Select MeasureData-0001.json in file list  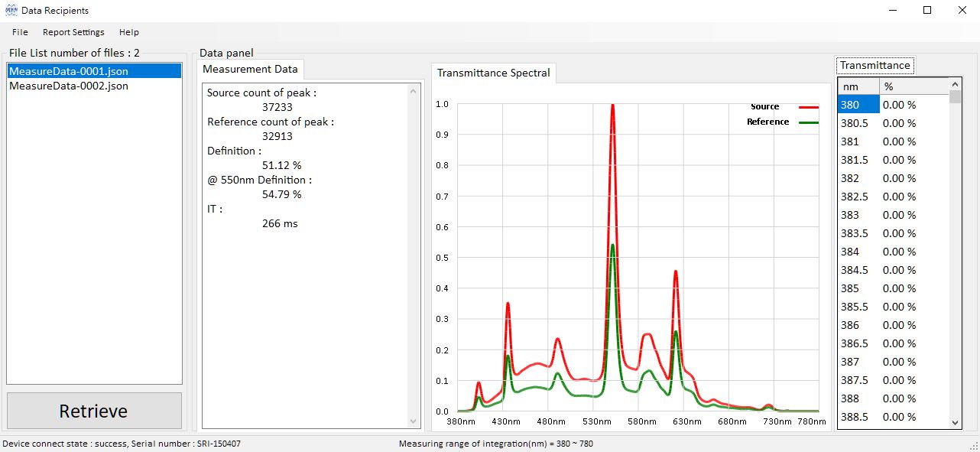coord(69,71)
